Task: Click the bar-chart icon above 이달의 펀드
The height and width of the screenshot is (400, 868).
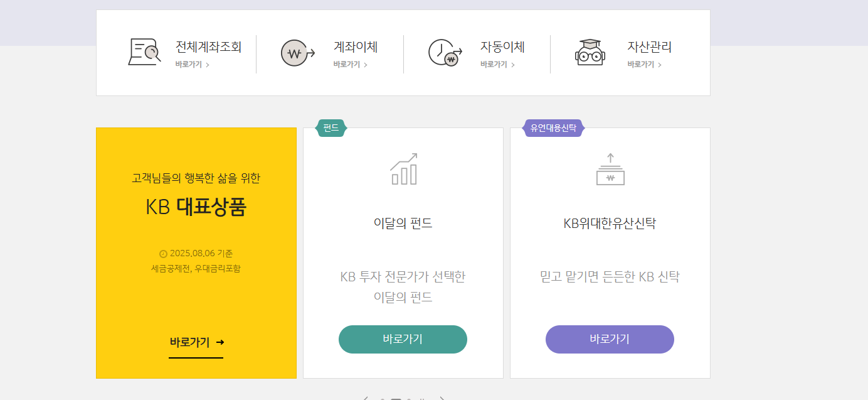Action: (403, 169)
